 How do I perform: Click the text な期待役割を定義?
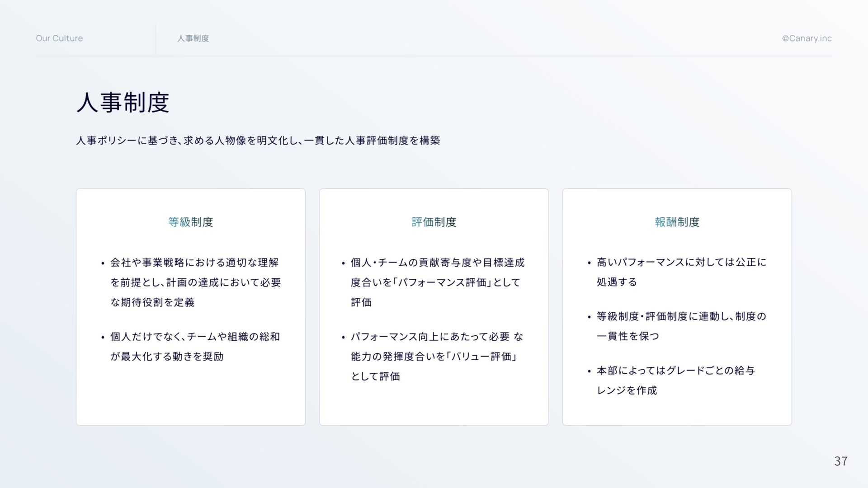(152, 302)
